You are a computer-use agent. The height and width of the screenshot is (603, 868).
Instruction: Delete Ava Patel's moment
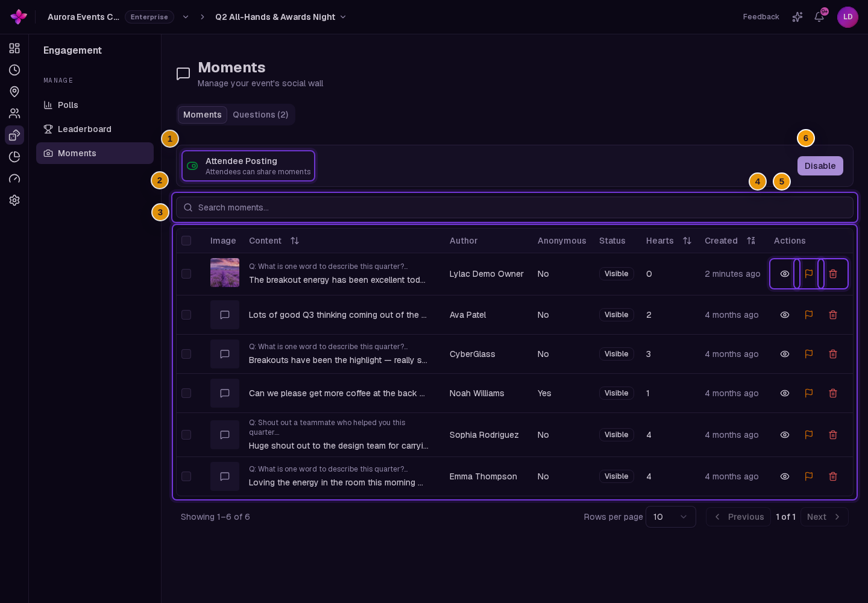833,315
